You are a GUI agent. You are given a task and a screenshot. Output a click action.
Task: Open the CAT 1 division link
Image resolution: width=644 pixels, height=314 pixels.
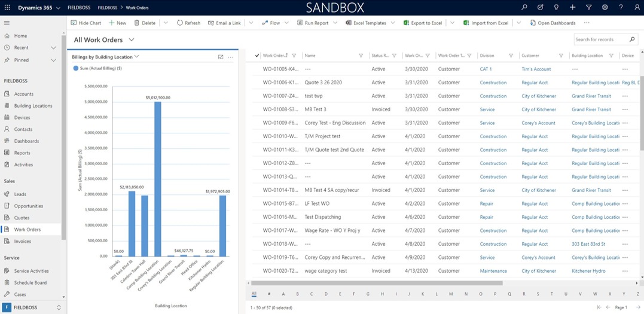pyautogui.click(x=486, y=69)
